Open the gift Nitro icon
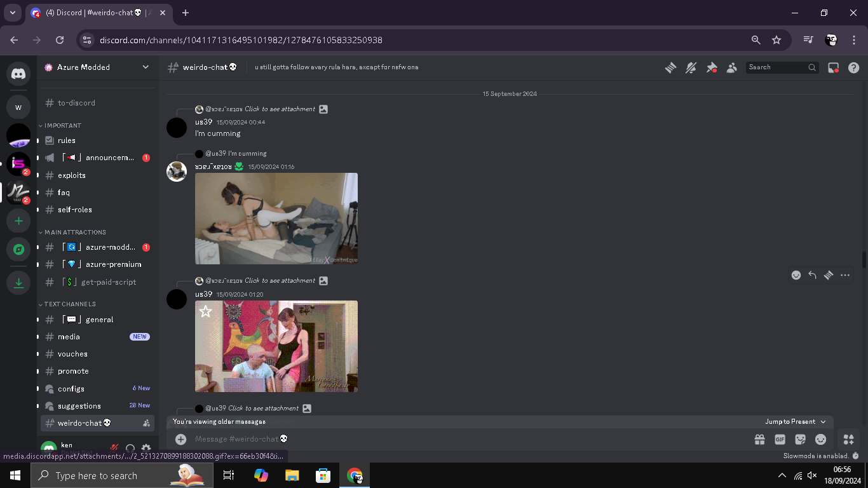Screen dimensions: 868x488 pos(759,439)
